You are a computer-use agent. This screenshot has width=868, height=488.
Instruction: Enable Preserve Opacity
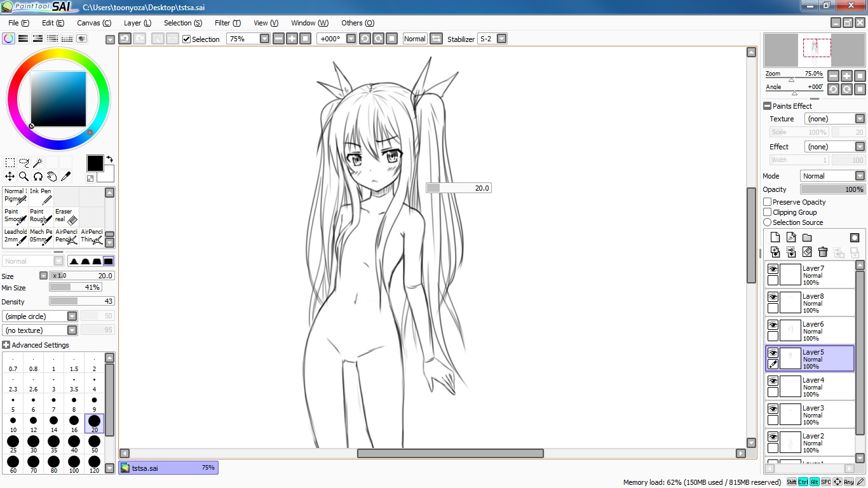pyautogui.click(x=768, y=202)
